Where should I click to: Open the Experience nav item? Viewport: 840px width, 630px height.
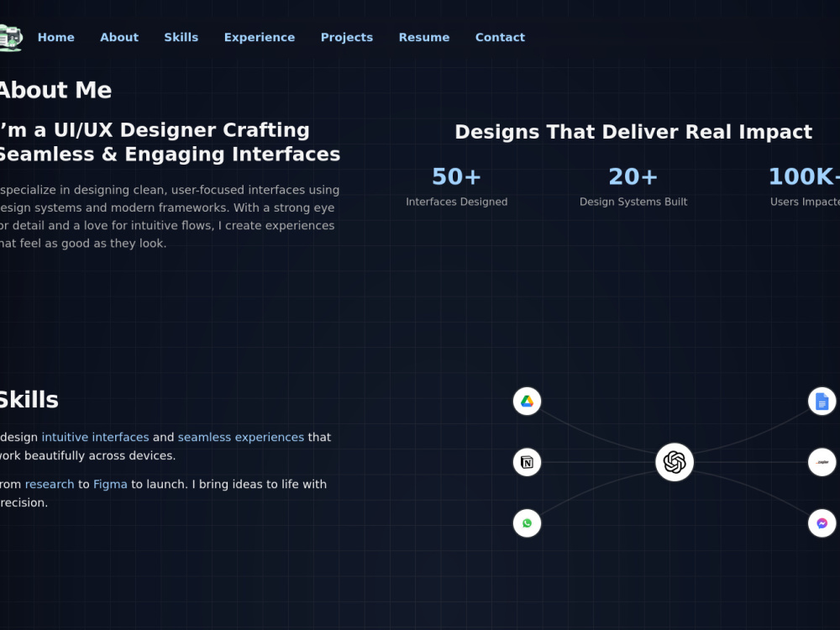(260, 38)
